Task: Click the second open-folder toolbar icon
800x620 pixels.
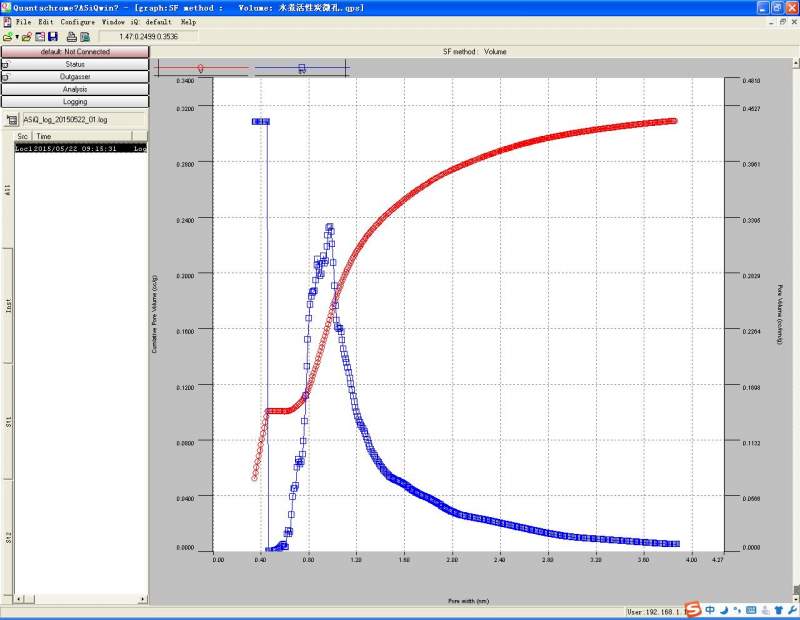Action: 27,37
